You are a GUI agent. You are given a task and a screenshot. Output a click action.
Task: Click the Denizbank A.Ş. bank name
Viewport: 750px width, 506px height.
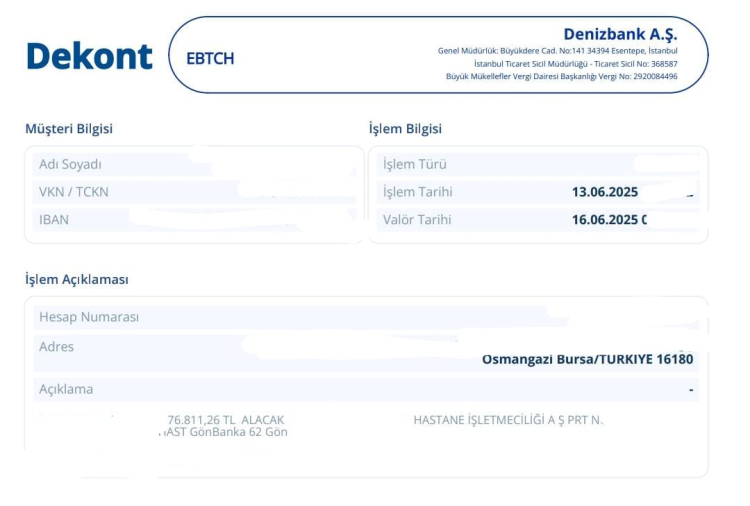619,34
